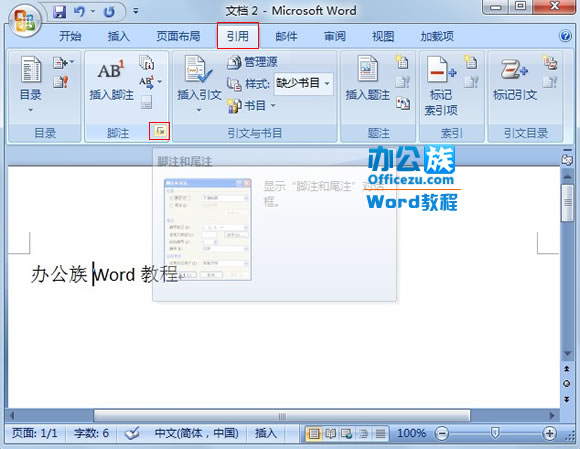Open 管理源 source manager
The height and width of the screenshot is (449, 580).
tap(252, 62)
